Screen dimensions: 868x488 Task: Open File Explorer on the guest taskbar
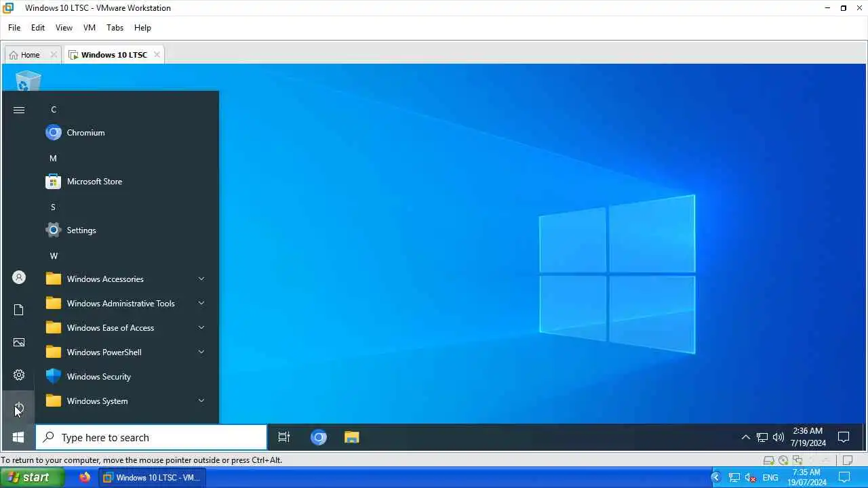coord(351,437)
